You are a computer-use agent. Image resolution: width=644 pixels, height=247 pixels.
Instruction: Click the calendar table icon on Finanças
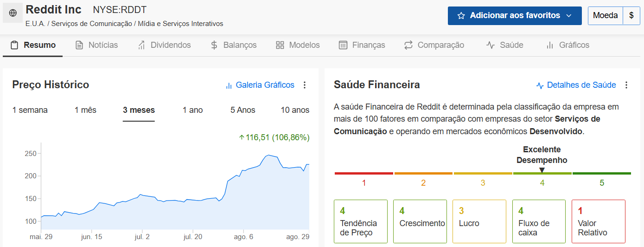(343, 45)
